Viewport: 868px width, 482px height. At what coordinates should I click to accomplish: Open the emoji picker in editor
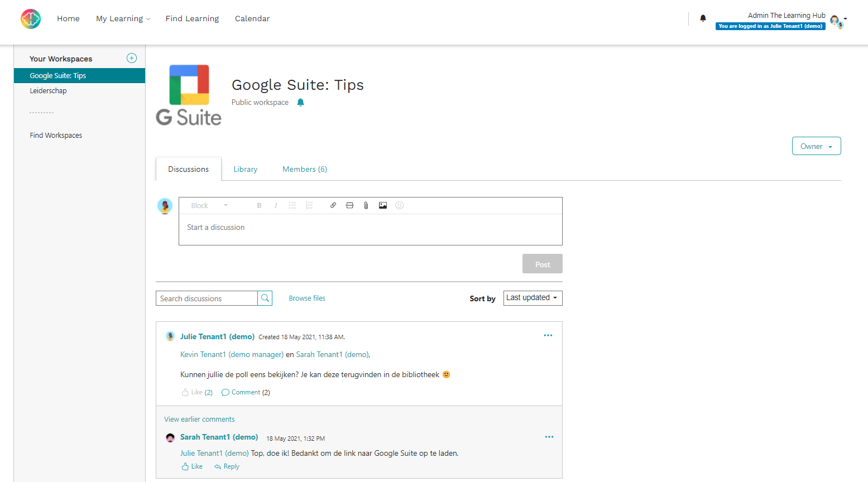coord(399,205)
